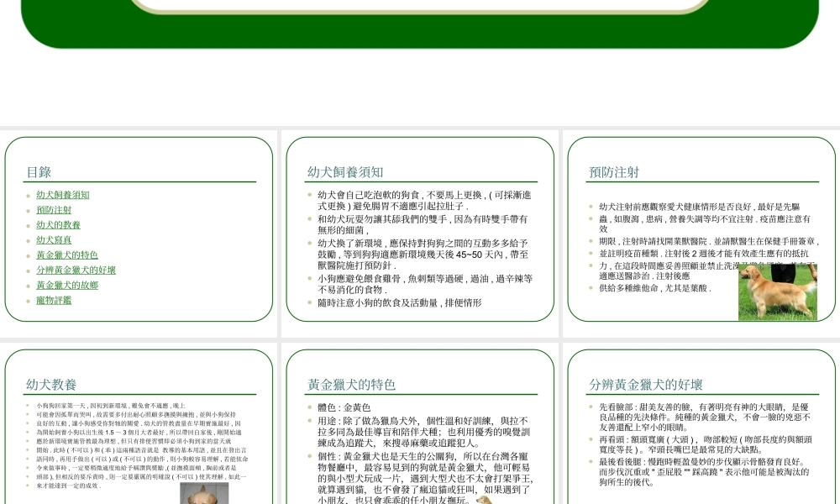Open the 幼犬飼養須知 link in 目錄

(x=62, y=195)
